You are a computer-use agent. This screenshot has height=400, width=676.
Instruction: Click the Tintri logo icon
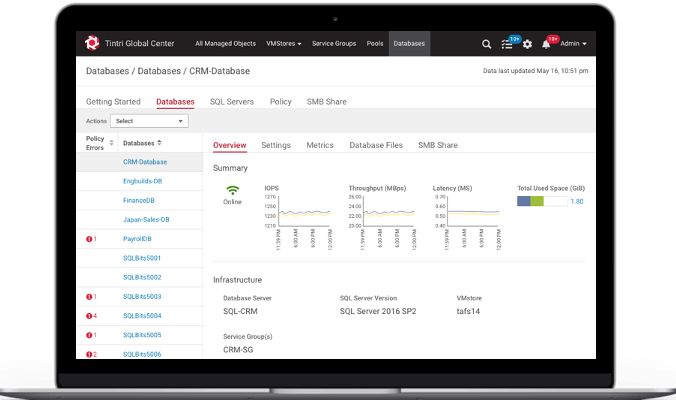pos(92,43)
